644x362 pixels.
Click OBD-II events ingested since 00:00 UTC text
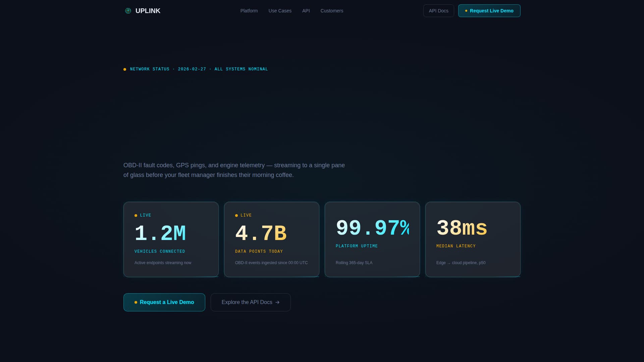tap(271, 263)
